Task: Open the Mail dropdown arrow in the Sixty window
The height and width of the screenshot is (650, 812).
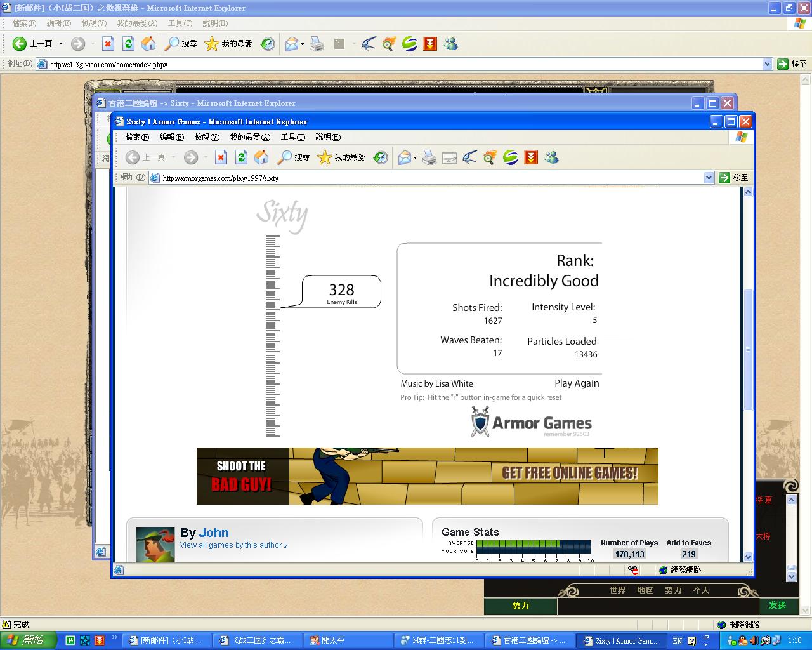Action: click(415, 157)
